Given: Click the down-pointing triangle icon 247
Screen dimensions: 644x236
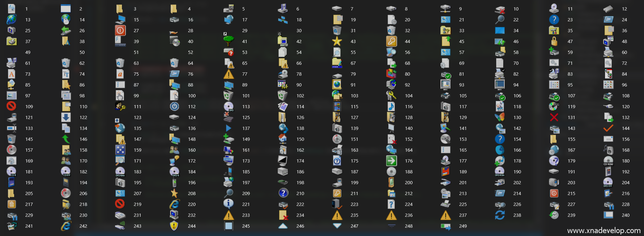Looking at the screenshot, I should pyautogui.click(x=337, y=226).
